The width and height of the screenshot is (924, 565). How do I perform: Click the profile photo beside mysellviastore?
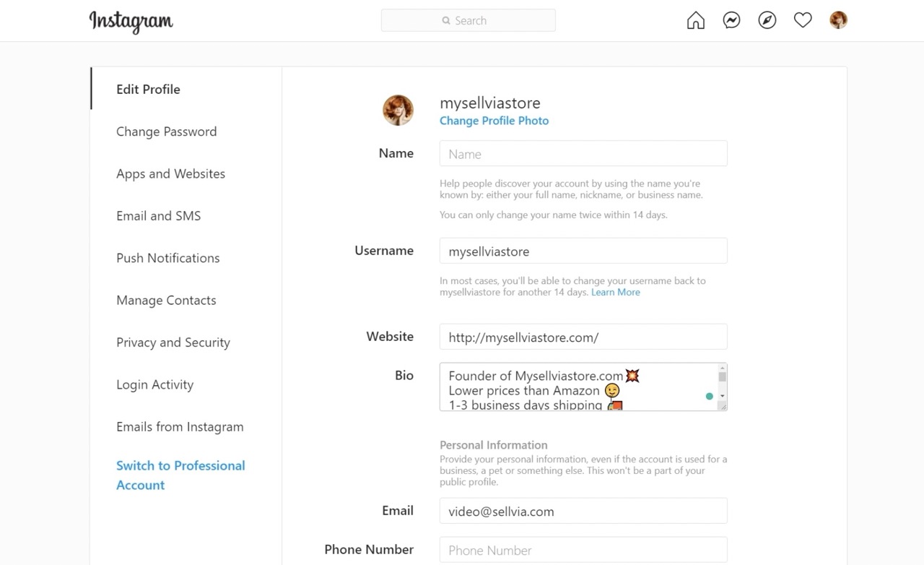click(x=398, y=110)
